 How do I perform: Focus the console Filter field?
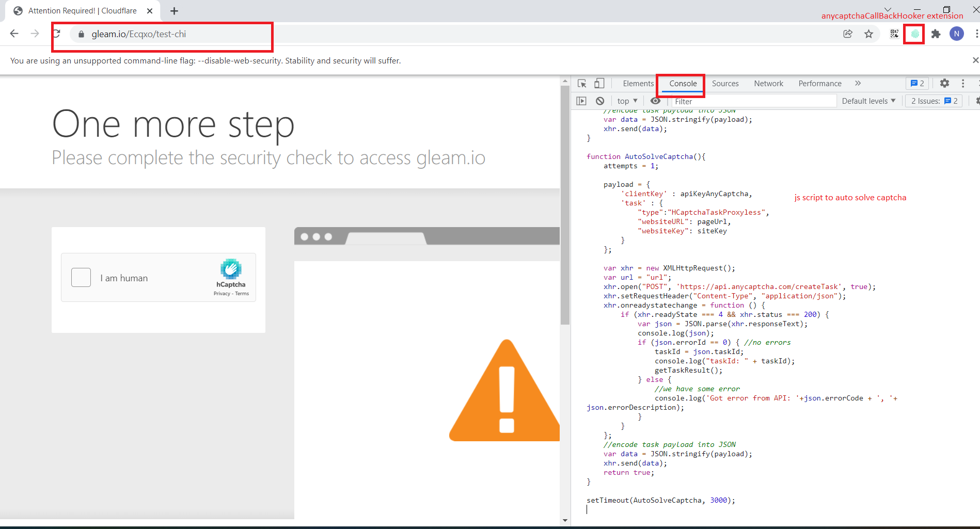754,101
